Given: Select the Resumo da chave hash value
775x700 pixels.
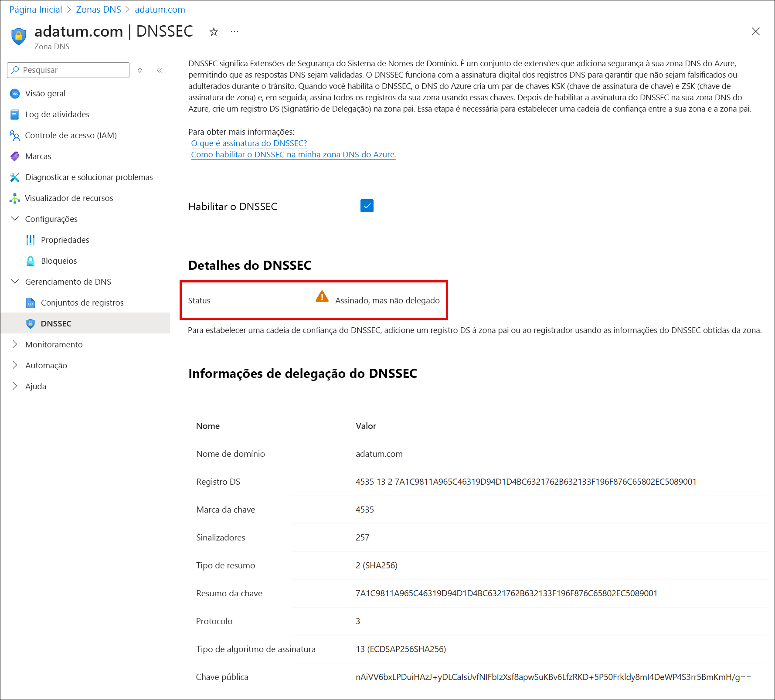Looking at the screenshot, I should pyautogui.click(x=506, y=594).
